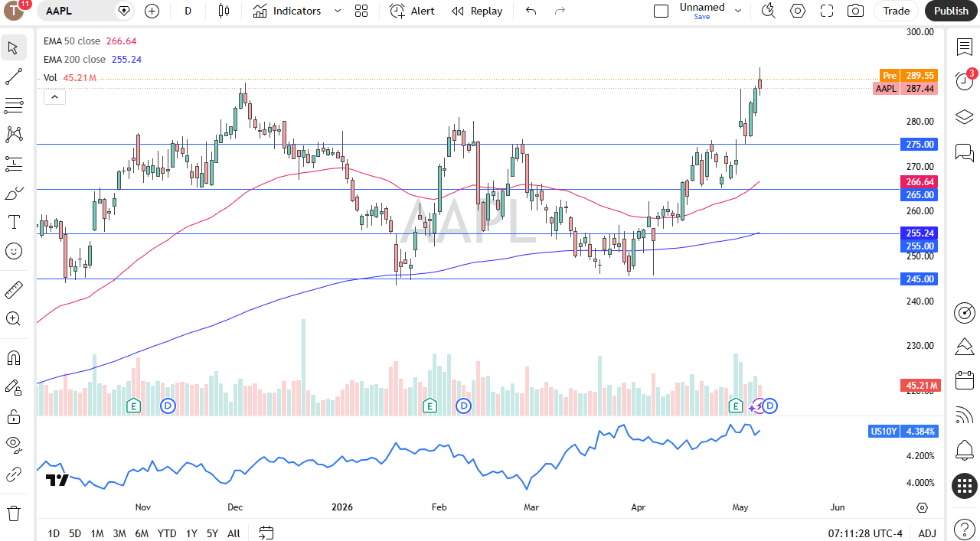Viewport: 980px width, 541px height.
Task: Open the drawing link sync tool
Action: [14, 474]
